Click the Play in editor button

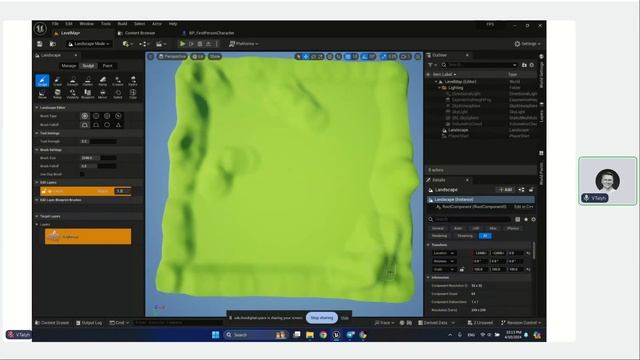coord(182,44)
